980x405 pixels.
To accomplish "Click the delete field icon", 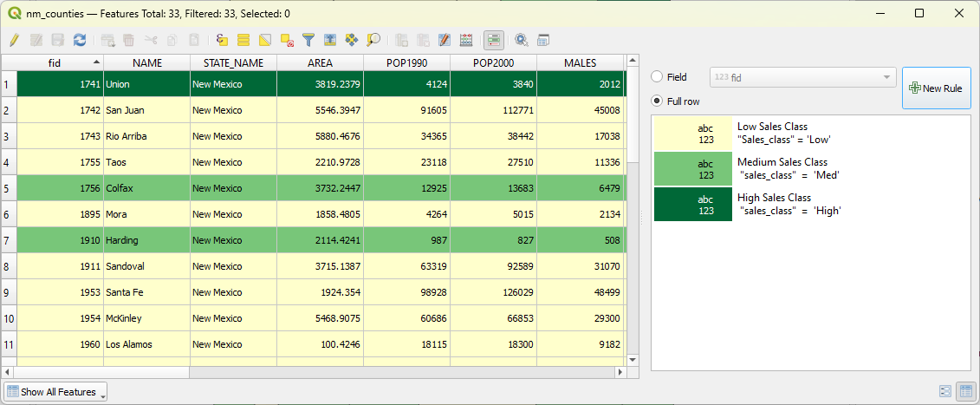I will coord(423,40).
